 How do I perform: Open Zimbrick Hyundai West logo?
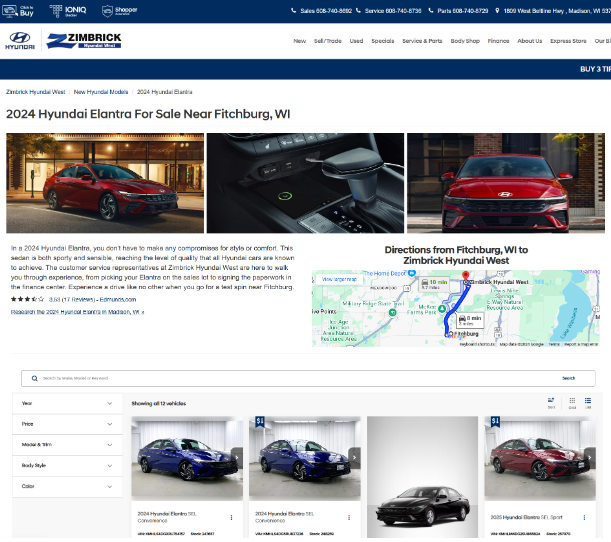84,41
